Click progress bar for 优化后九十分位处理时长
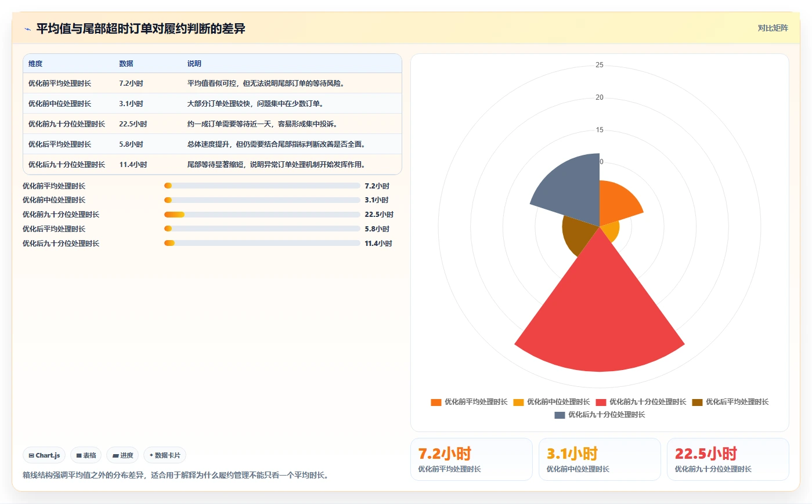The image size is (812, 504). pyautogui.click(x=262, y=243)
